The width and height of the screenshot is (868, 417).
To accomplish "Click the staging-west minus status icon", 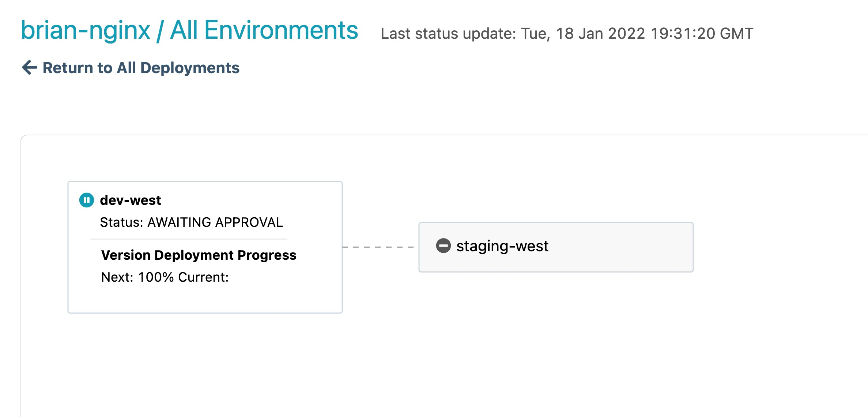I will pyautogui.click(x=443, y=246).
